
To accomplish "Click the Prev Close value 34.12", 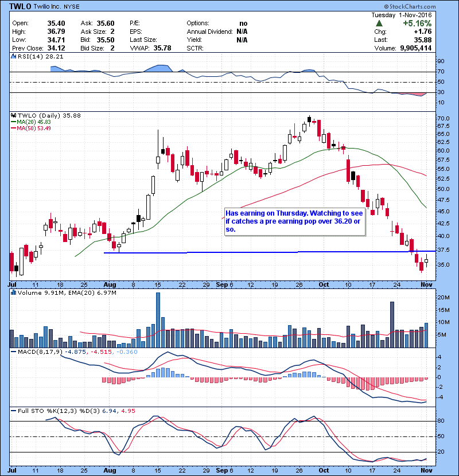I will 56,48.
